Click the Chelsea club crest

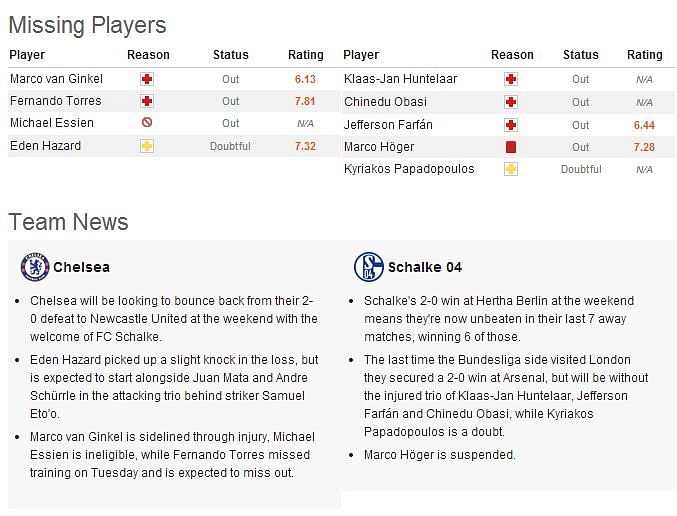point(35,267)
